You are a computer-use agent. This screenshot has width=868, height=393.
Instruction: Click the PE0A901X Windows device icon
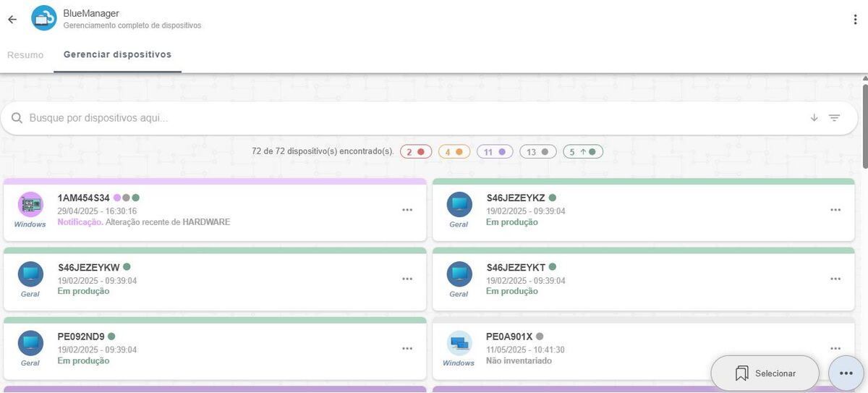(459, 343)
